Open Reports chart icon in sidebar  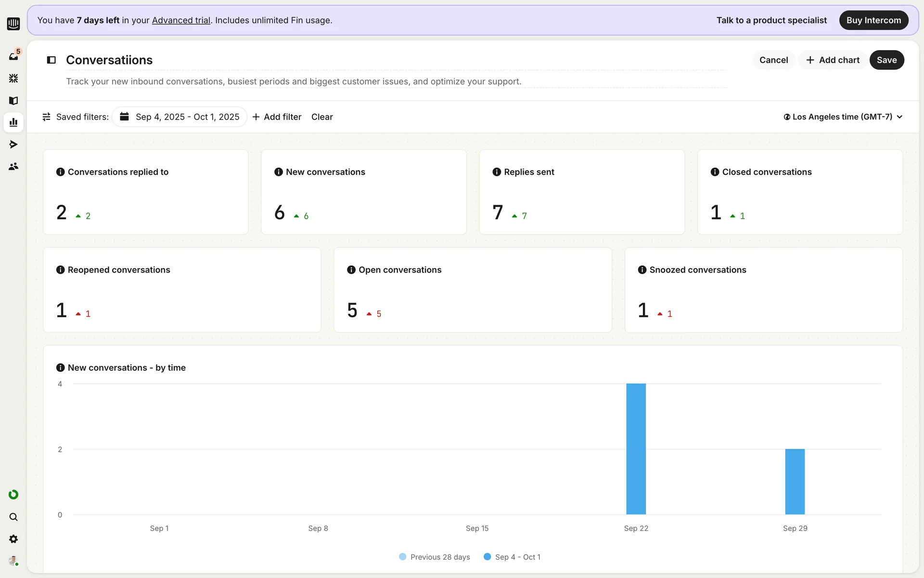click(13, 122)
